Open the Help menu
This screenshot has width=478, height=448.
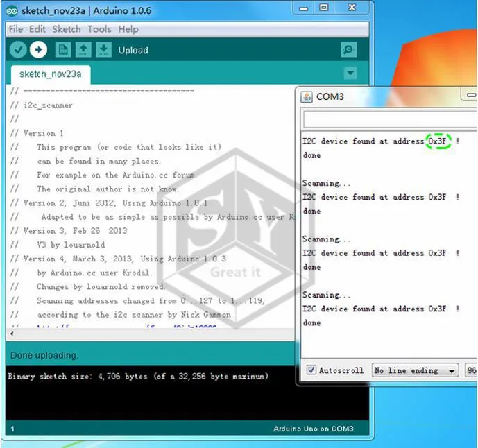(128, 29)
